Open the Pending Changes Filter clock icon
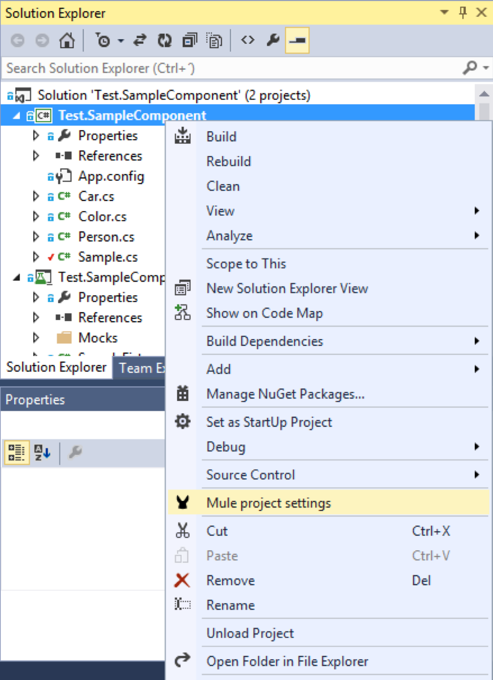Screen dimensions: 493x680 tap(103, 41)
